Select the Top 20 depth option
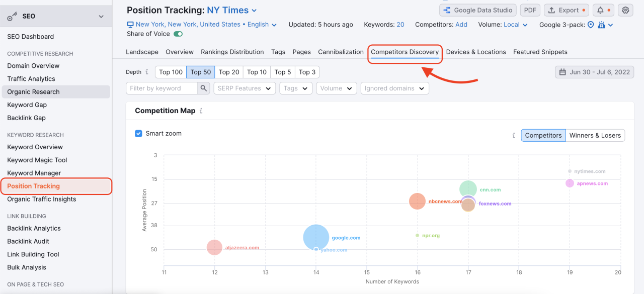Image resolution: width=644 pixels, height=294 pixels. coord(229,72)
